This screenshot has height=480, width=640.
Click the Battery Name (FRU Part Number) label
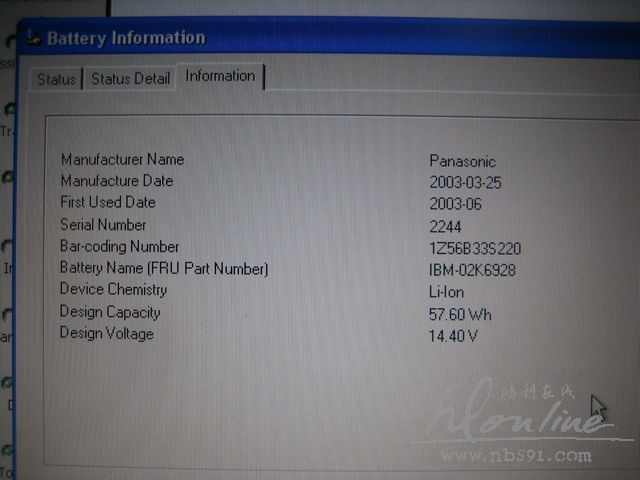point(164,269)
